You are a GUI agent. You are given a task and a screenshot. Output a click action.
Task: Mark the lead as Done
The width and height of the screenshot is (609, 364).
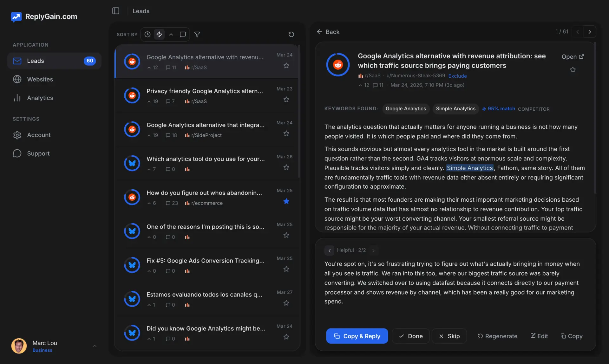[x=411, y=336]
